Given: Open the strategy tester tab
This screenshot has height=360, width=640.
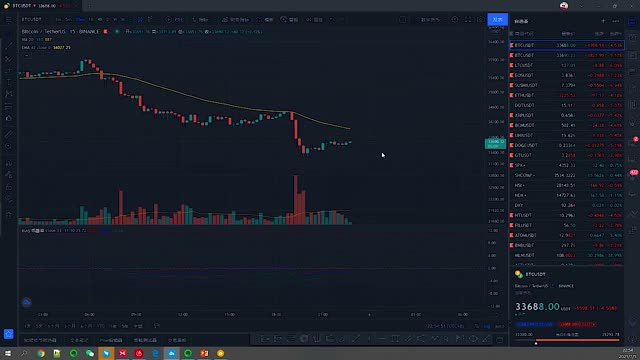Looking at the screenshot, I should [x=145, y=340].
